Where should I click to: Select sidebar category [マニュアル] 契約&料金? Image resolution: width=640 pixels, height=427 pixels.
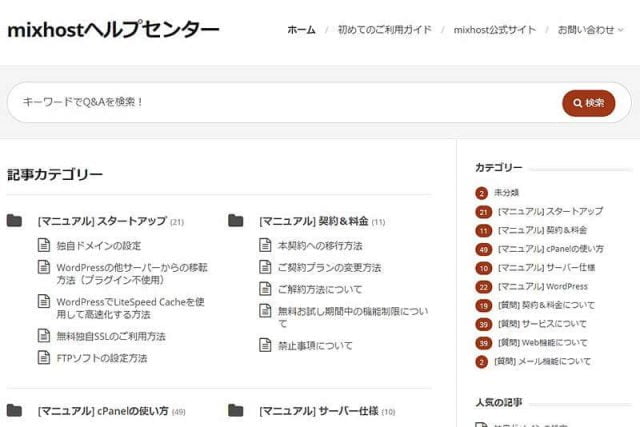pos(542,230)
